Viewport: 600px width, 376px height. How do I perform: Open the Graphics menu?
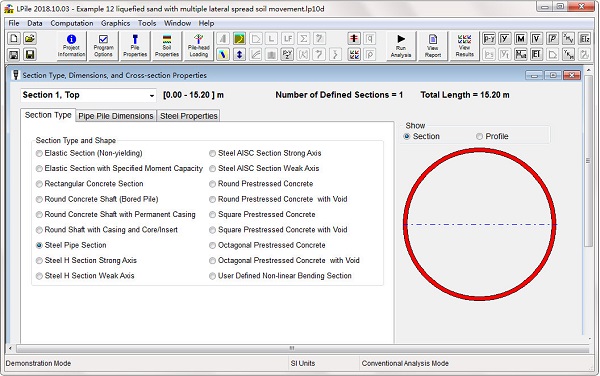coord(116,23)
